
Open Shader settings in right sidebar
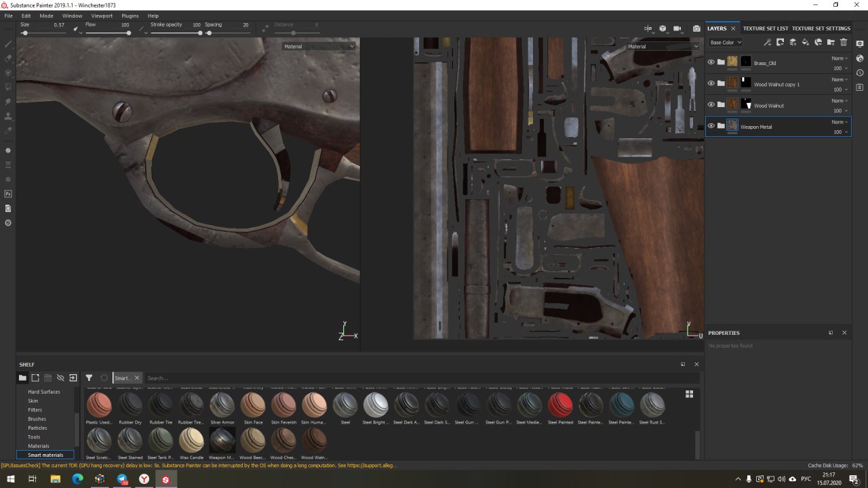tap(860, 58)
